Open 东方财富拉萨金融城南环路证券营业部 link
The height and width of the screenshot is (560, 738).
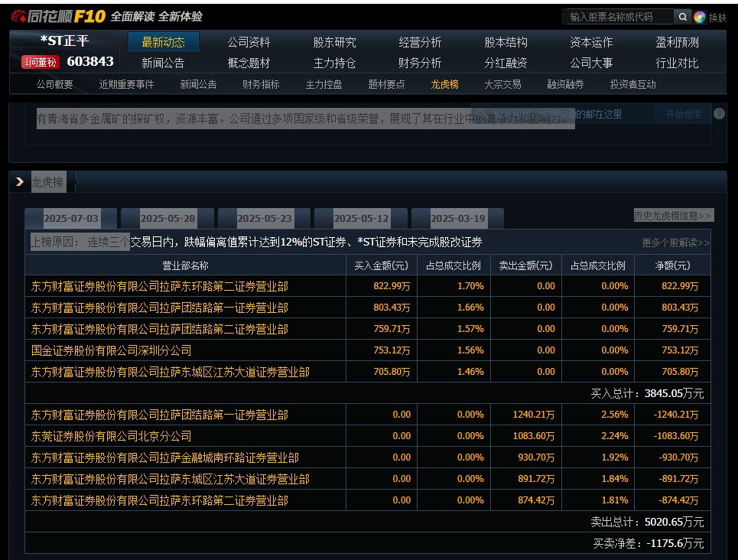pyautogui.click(x=164, y=457)
